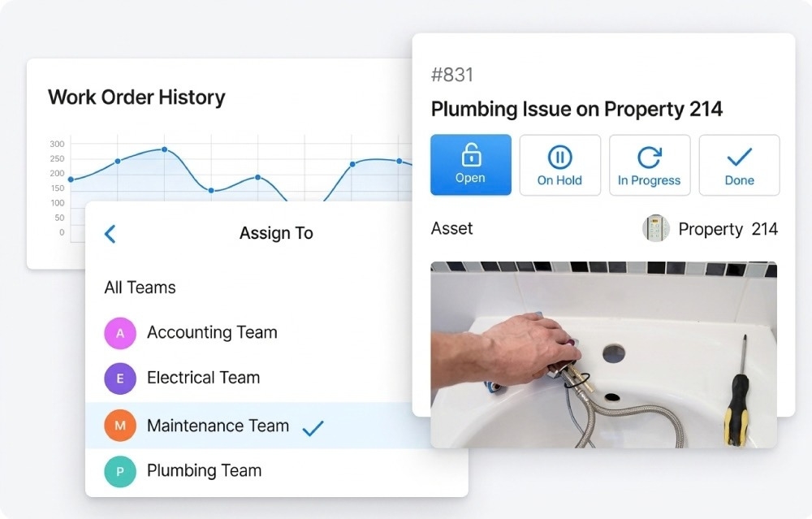Click the Property 214 asset name
Viewport: 812px width, 519px height.
728,229
